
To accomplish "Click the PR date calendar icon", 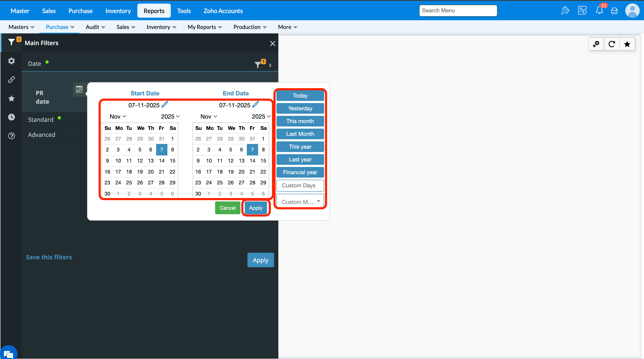I will click(x=79, y=89).
